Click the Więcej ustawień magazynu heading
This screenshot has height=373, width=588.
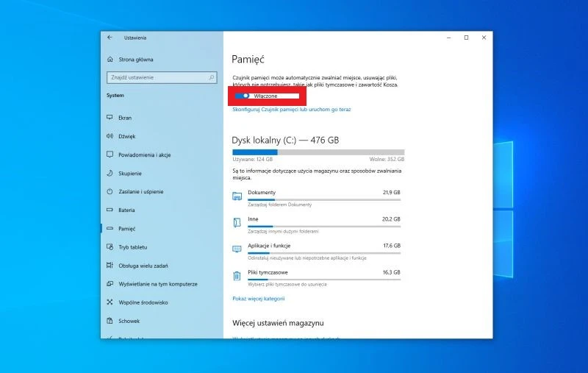[x=278, y=323]
